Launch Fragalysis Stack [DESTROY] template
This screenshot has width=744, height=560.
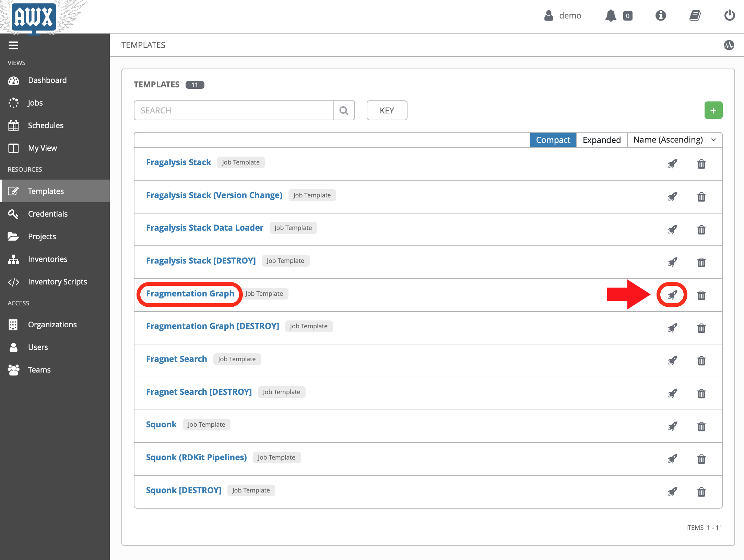[x=672, y=262]
